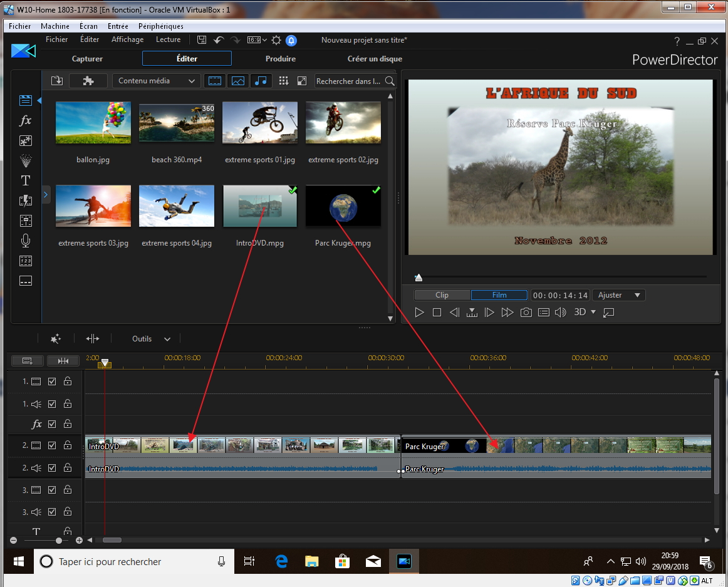Expand the Outils dropdown menu

click(151, 339)
